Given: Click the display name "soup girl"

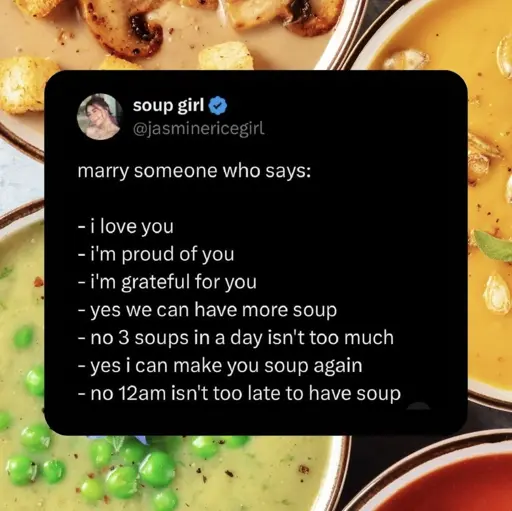Looking at the screenshot, I should point(168,106).
